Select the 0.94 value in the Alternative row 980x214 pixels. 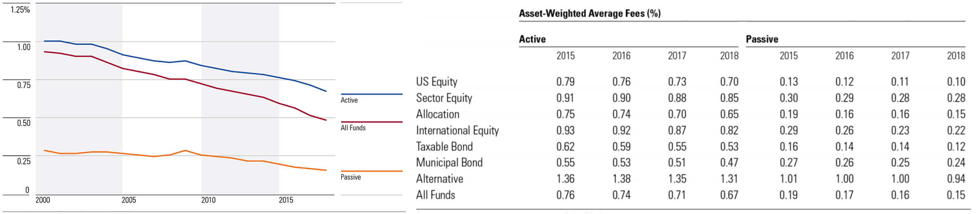[956, 179]
